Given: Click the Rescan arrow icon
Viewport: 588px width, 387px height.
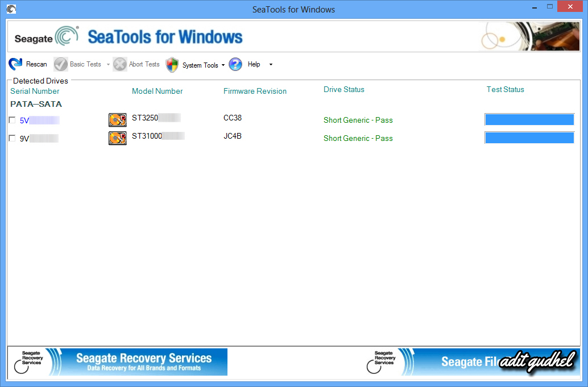Looking at the screenshot, I should click(15, 64).
